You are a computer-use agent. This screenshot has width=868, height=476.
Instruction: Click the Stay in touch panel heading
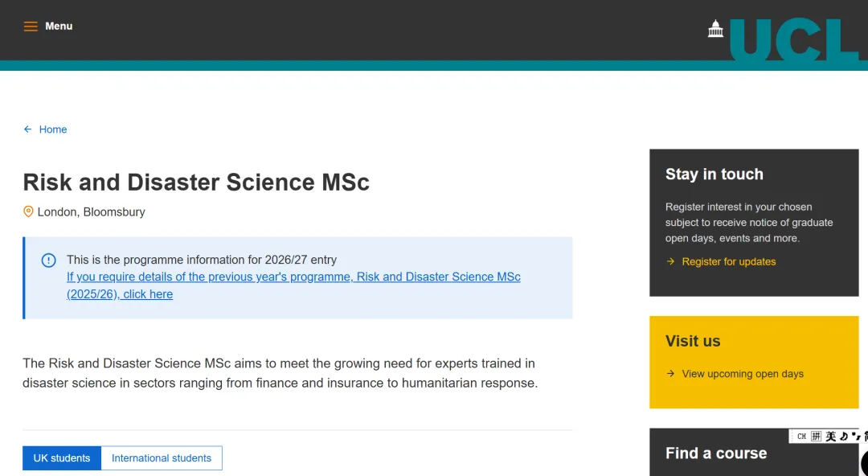pos(714,174)
